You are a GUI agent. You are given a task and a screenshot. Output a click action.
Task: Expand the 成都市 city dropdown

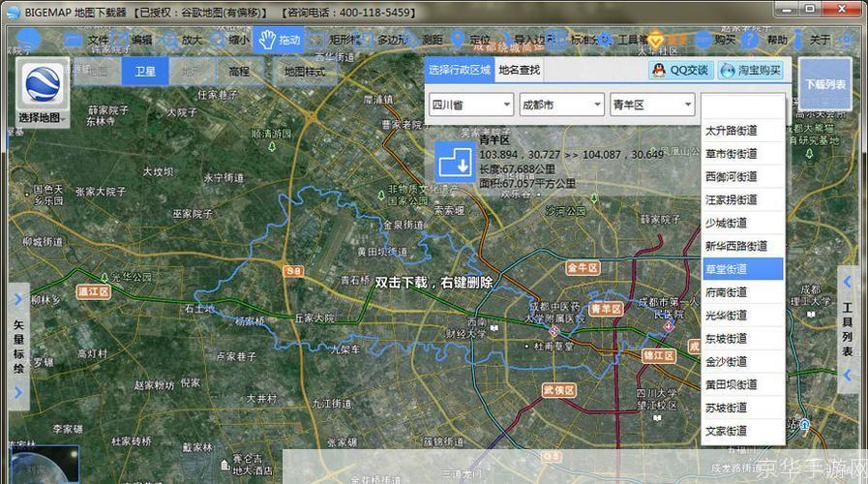(x=561, y=105)
